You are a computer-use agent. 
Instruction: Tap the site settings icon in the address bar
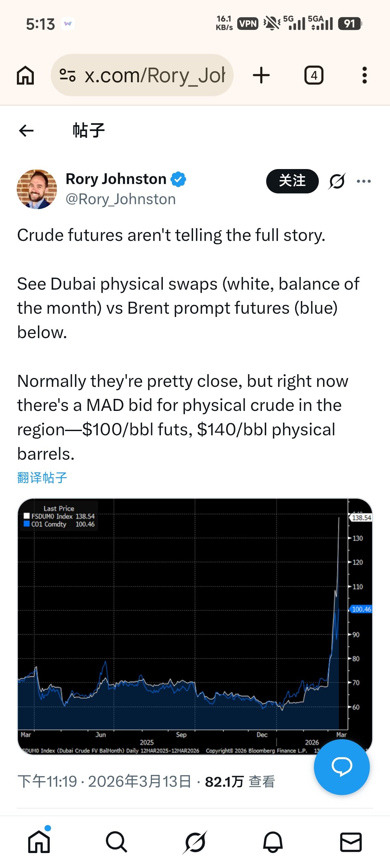(x=67, y=75)
